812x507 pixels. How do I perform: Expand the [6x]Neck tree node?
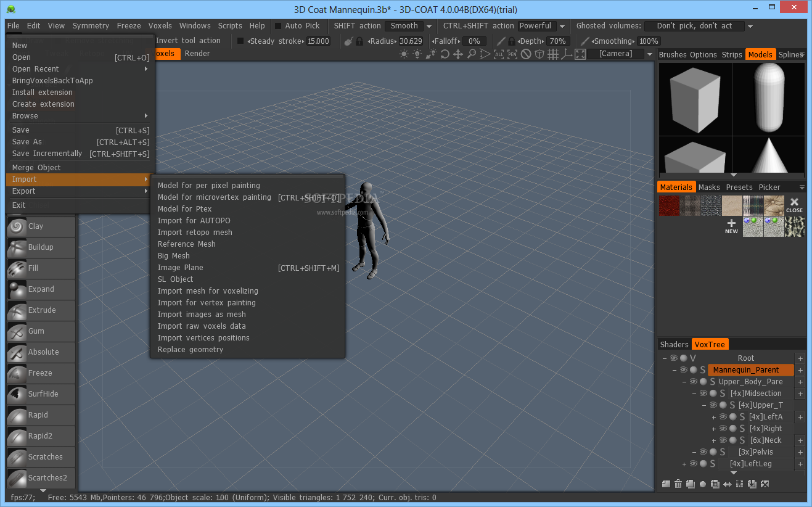click(714, 440)
